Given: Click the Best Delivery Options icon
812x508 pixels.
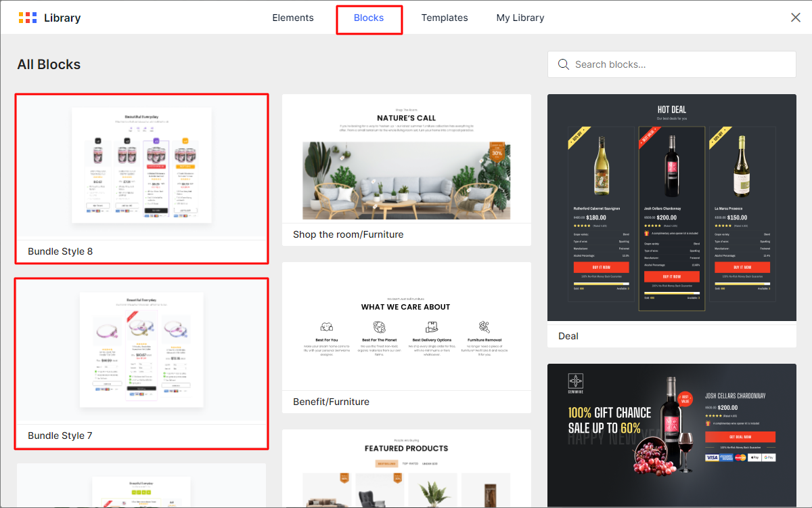Looking at the screenshot, I should (x=432, y=327).
